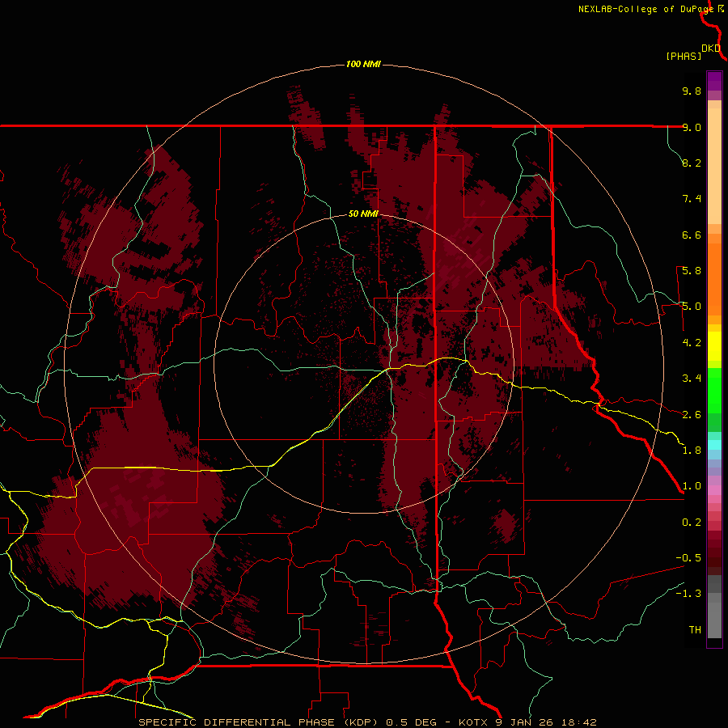Click the 4.2 scale value
The width and height of the screenshot is (728, 728).
coord(692,343)
